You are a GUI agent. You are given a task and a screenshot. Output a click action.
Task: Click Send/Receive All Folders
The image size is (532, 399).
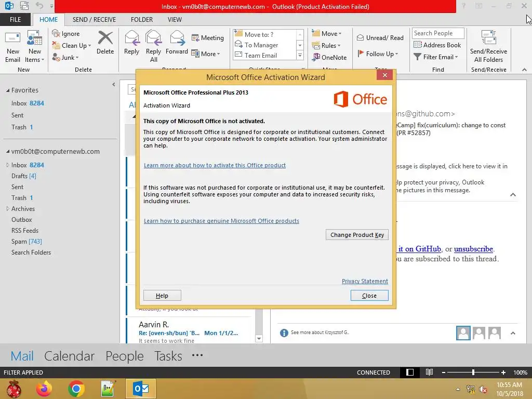tap(488, 47)
